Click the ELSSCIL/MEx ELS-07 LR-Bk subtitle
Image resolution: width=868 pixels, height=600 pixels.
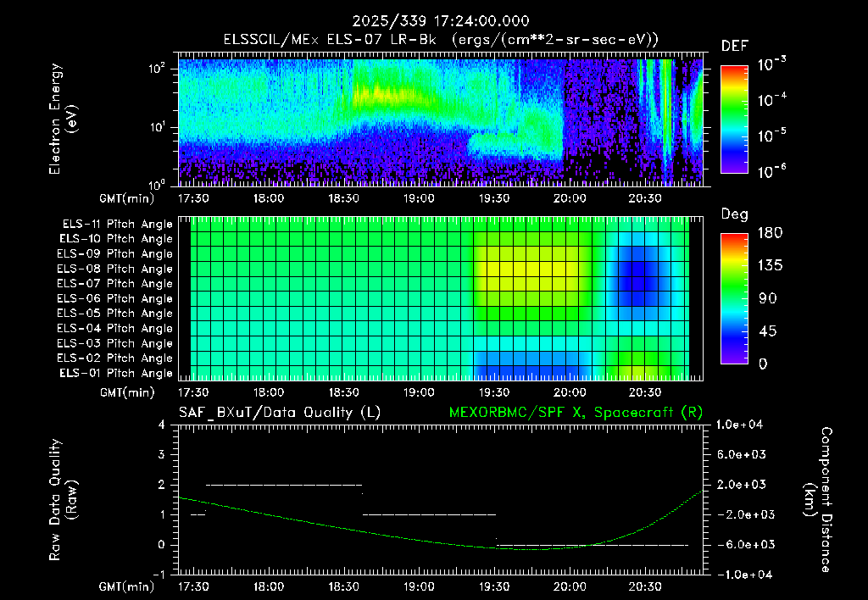(x=441, y=39)
